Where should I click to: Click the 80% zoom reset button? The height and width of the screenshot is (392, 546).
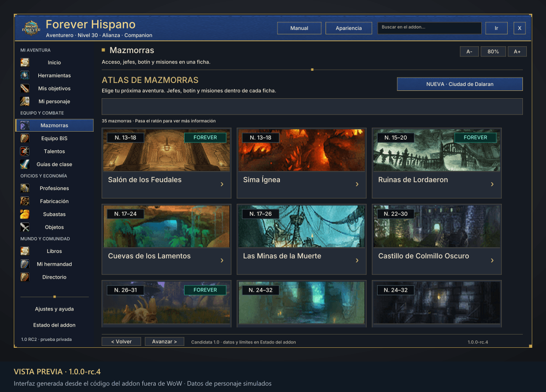point(493,52)
